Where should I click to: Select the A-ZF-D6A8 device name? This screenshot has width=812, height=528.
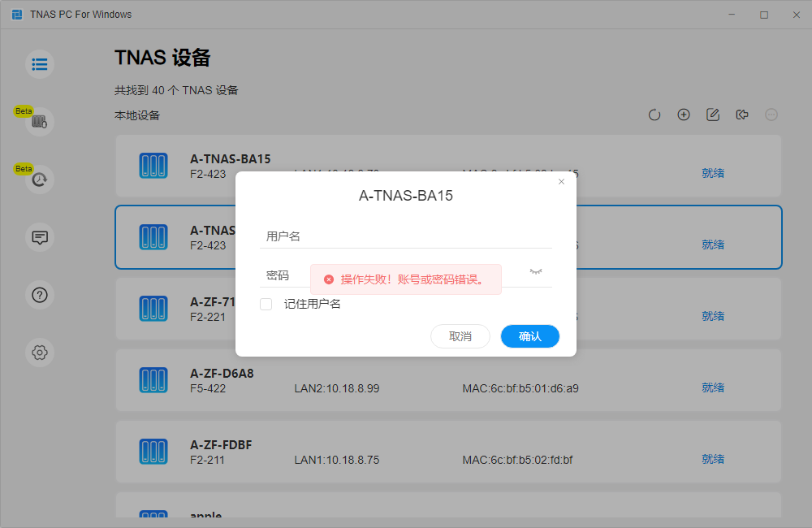222,374
